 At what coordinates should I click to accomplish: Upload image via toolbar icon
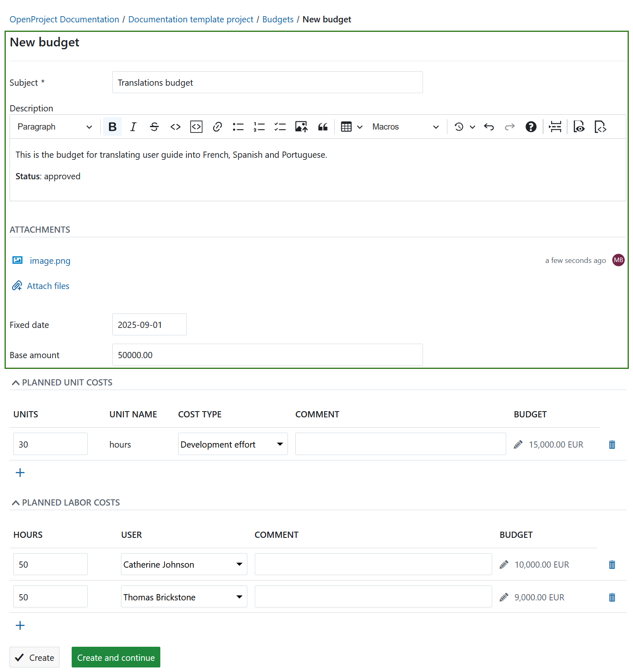coord(301,127)
